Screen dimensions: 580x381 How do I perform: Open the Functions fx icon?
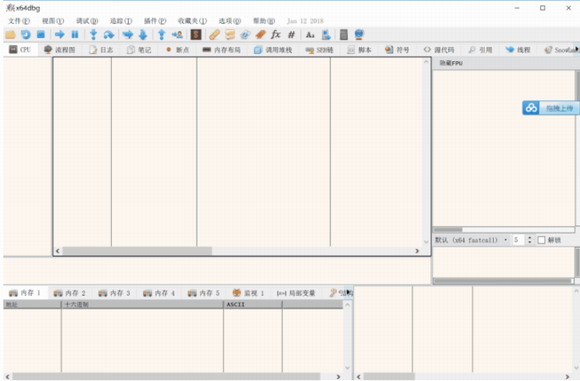point(276,35)
